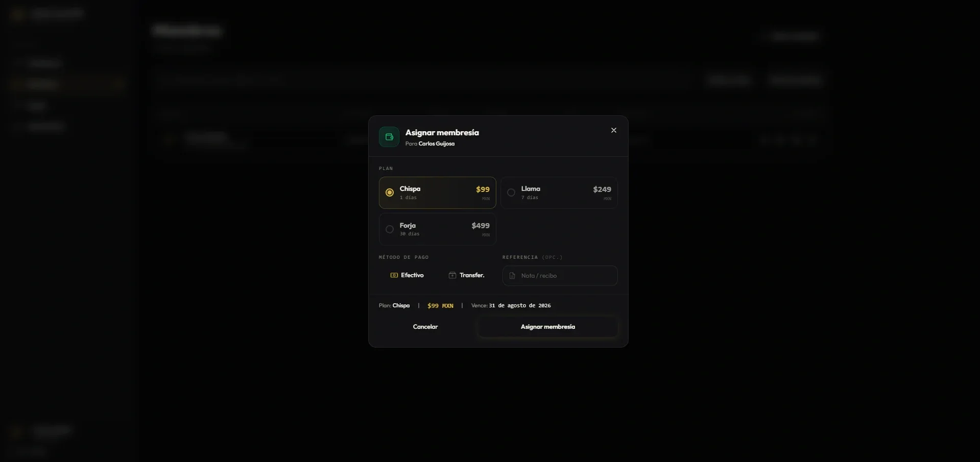Click the $99 MXN summary amount
Image resolution: width=980 pixels, height=462 pixels.
(x=440, y=306)
